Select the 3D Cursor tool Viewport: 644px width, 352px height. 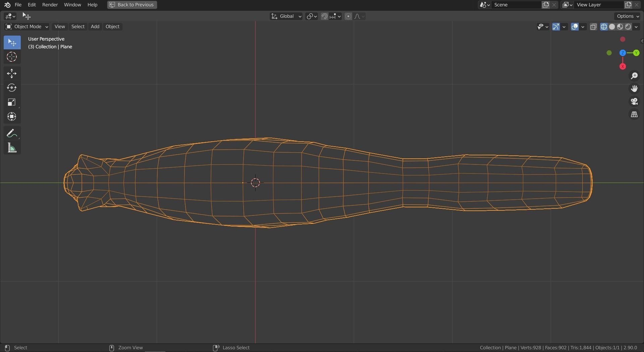pyautogui.click(x=12, y=57)
